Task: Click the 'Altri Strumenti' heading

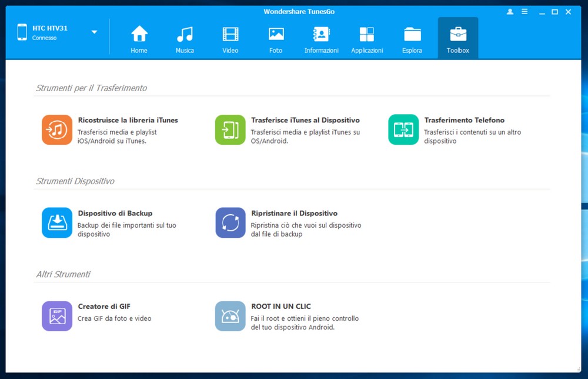Action: (x=63, y=274)
